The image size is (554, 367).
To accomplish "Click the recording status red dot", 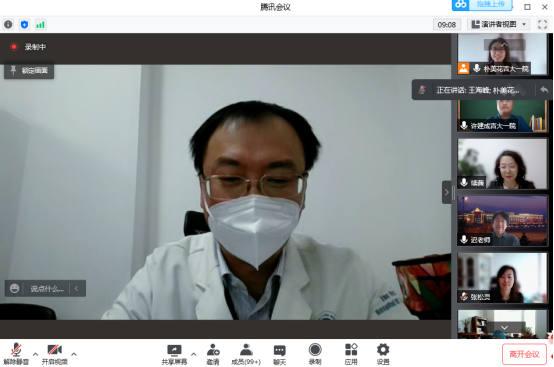I will click(14, 47).
